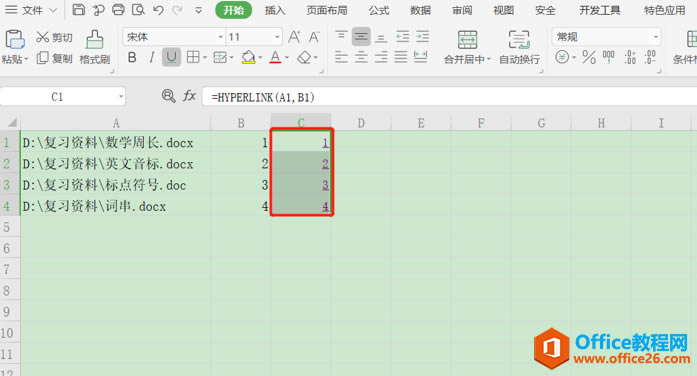This screenshot has height=376, width=697.
Task: Open borders dropdown arrow
Action: click(x=205, y=57)
